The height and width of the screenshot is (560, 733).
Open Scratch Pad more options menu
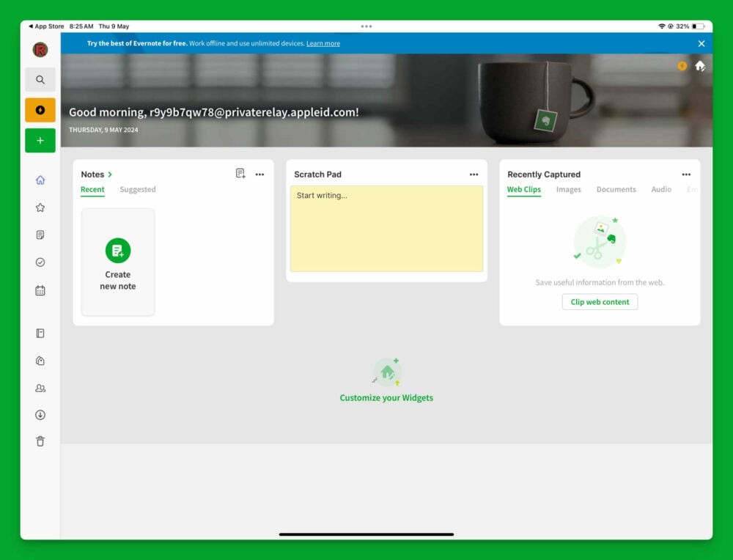(474, 174)
